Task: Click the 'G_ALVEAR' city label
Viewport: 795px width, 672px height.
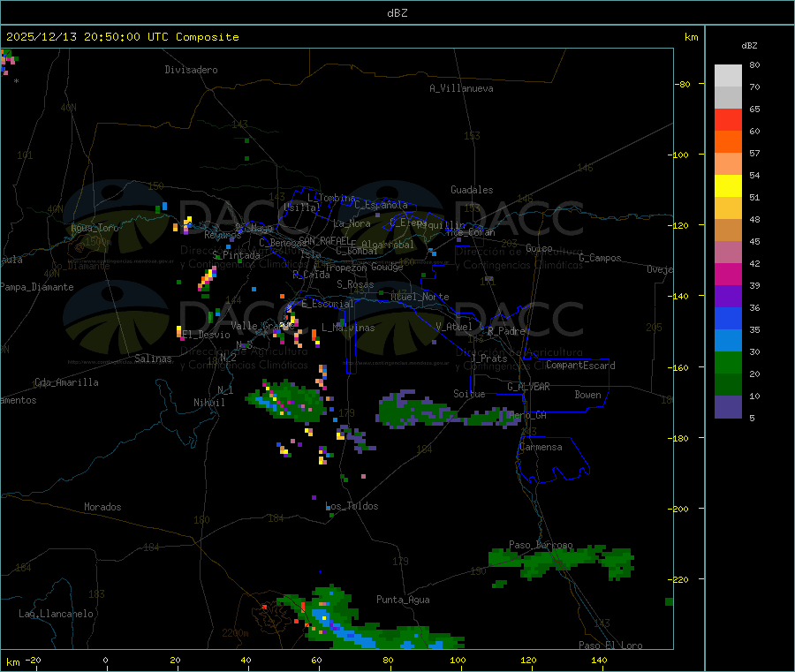Action: coord(529,387)
